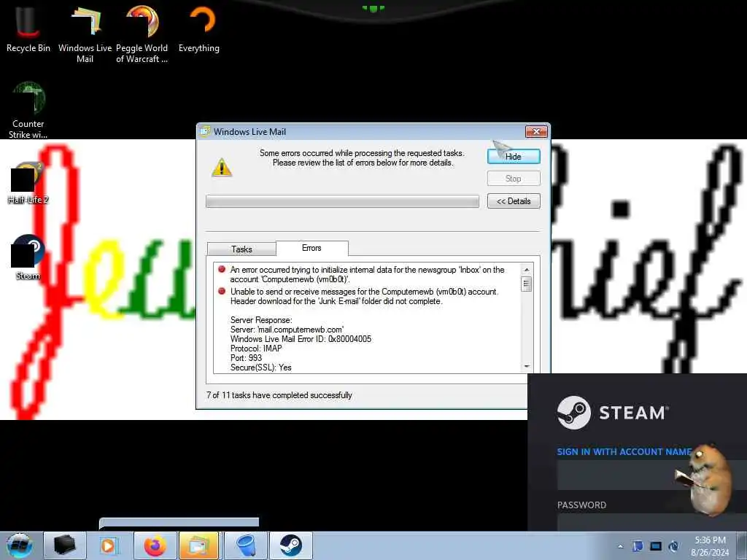Viewport: 747px width, 560px height.
Task: Click the Windows Live Mail title bar icon
Action: [x=205, y=131]
